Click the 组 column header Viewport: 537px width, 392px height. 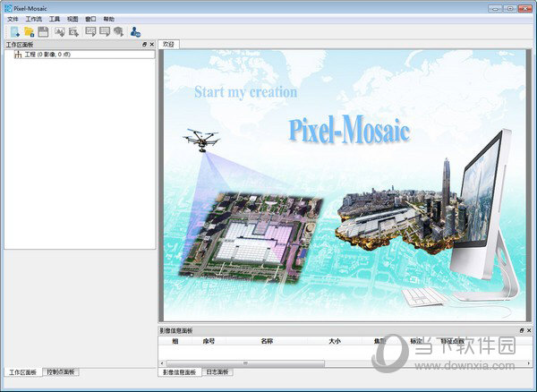click(175, 341)
